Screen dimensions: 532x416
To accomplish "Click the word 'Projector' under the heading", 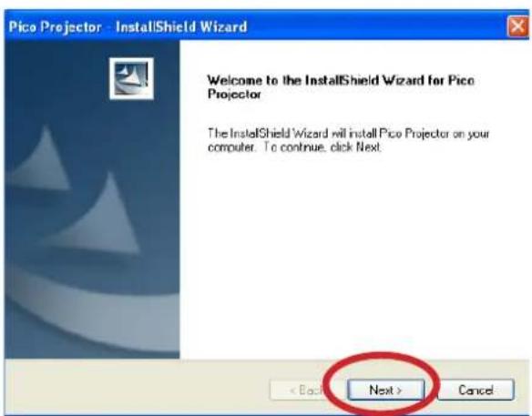I will (x=234, y=94).
